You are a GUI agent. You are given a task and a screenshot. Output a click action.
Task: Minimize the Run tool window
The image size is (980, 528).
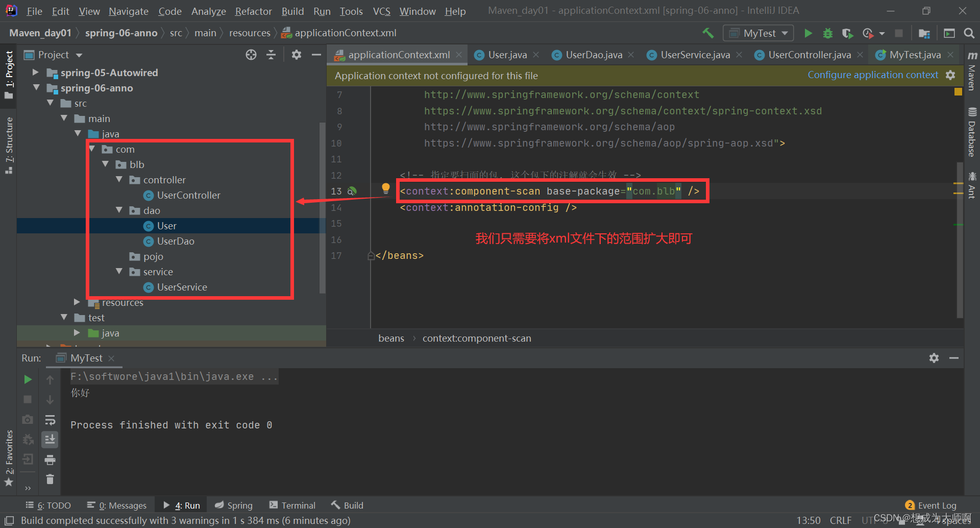pos(954,358)
